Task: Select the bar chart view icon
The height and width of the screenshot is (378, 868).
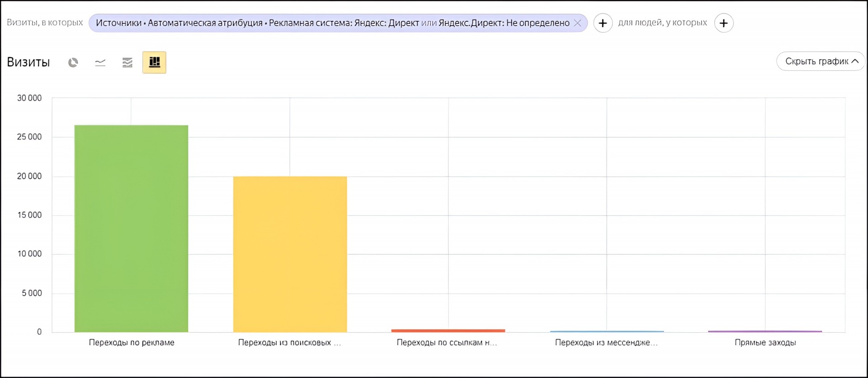Action: [x=154, y=62]
